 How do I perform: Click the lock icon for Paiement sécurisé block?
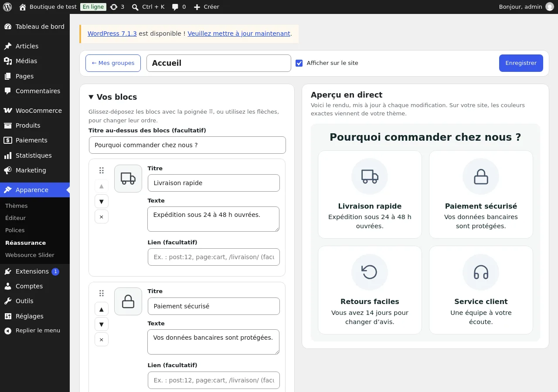[128, 301]
